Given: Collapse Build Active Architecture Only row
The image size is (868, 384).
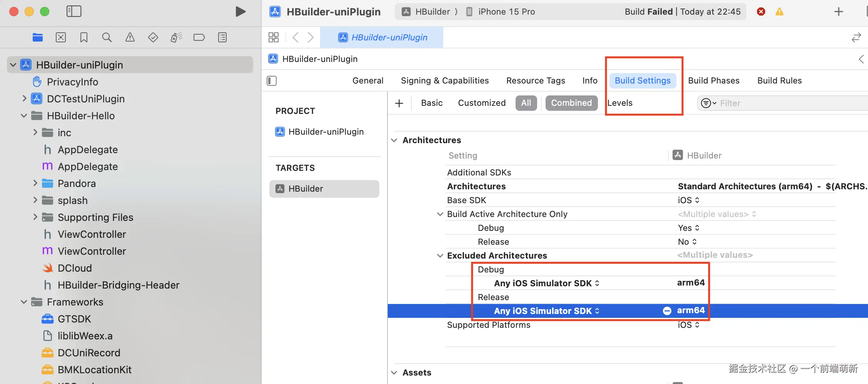Looking at the screenshot, I should click(x=440, y=214).
